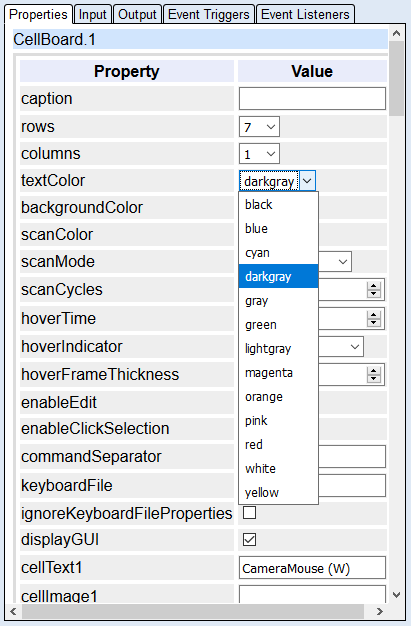Click the enableEdit property label
411x626 pixels.
(59, 402)
